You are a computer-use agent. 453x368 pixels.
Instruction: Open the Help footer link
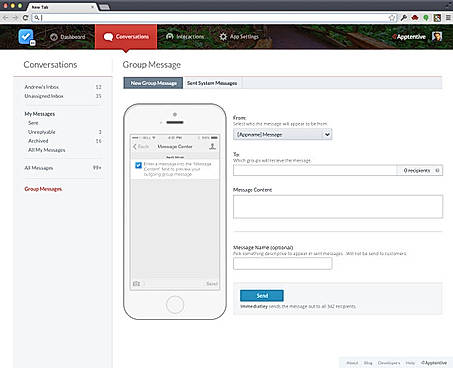(x=410, y=363)
